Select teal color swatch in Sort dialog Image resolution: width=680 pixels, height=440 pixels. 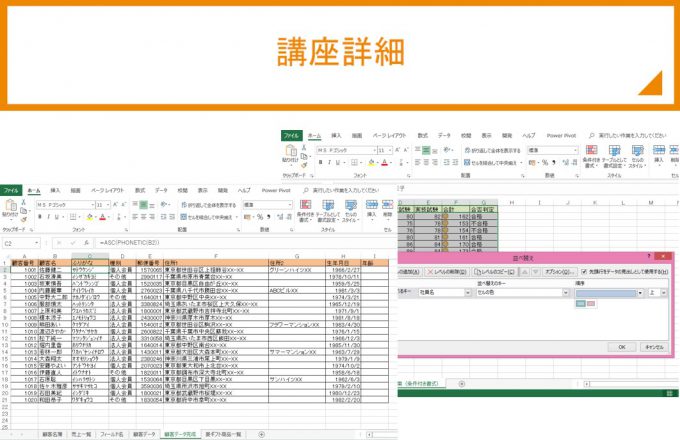point(581,303)
